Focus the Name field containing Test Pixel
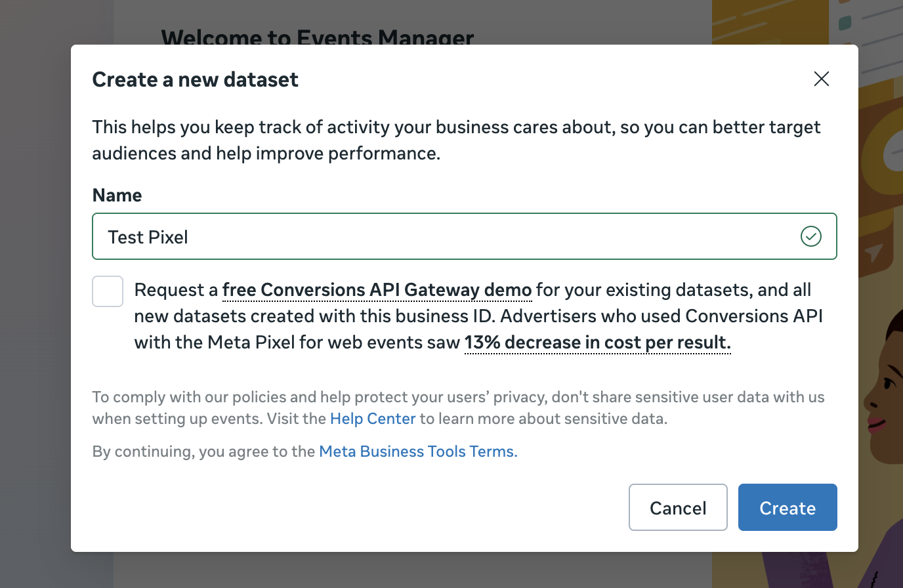The image size is (903, 588). [x=465, y=236]
